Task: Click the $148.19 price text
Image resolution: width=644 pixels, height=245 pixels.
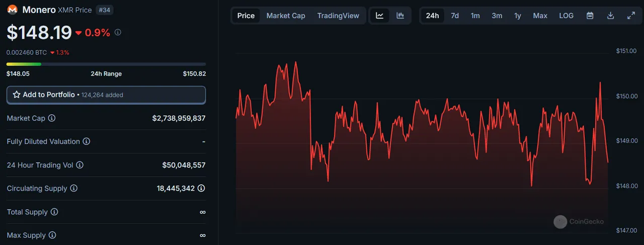Action: coord(39,33)
